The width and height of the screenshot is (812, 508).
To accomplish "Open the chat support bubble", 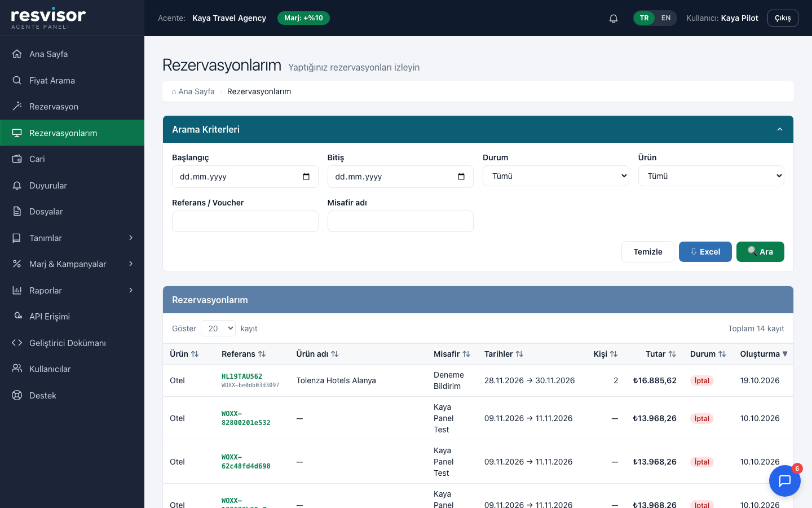I will (x=785, y=481).
